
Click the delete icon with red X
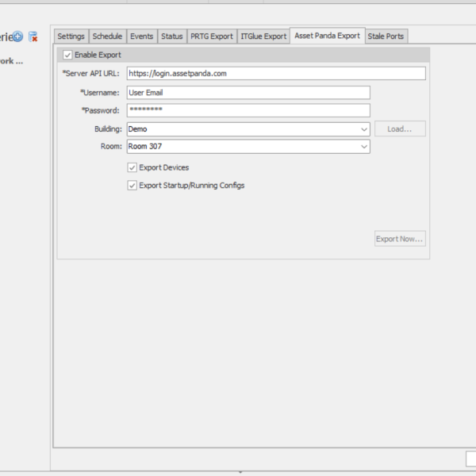coord(33,37)
